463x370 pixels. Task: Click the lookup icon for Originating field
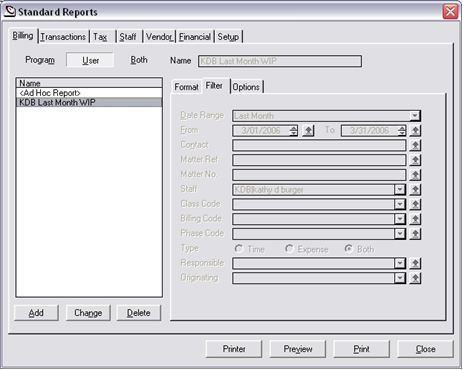415,278
